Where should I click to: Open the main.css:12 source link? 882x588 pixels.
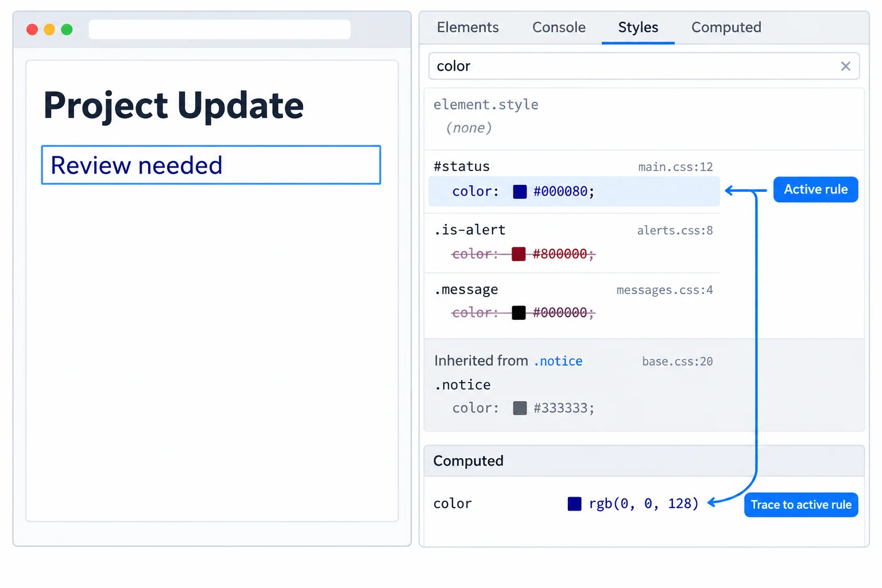[x=675, y=167]
